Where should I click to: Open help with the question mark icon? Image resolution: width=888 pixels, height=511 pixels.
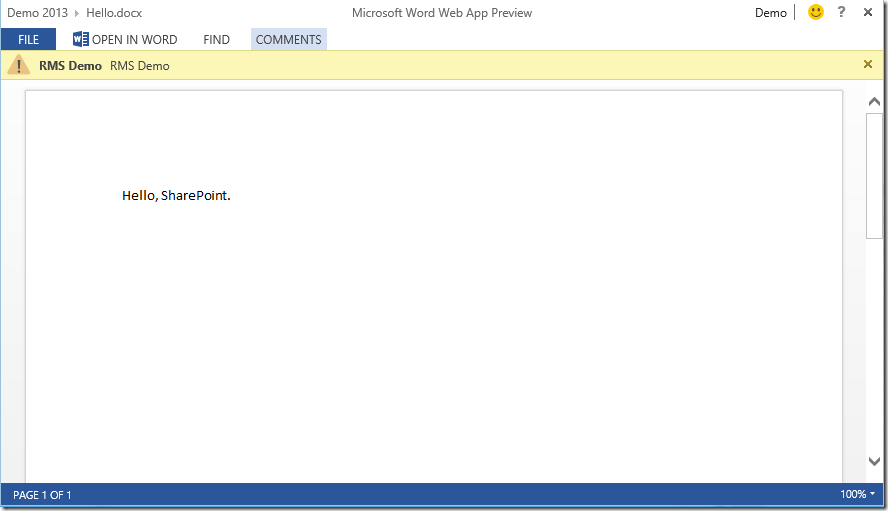842,12
